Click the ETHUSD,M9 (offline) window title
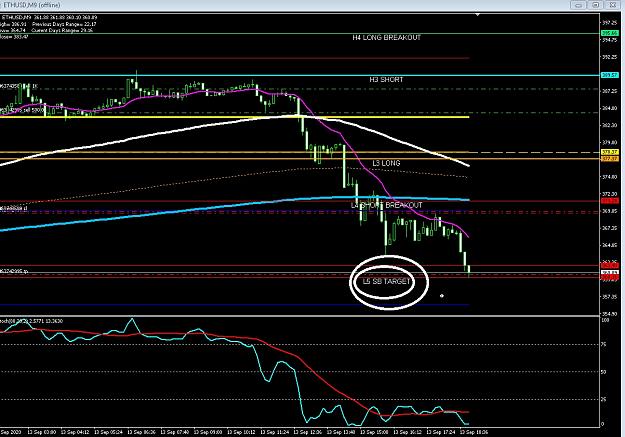Screen dimensions: 625x437 coord(31,5)
